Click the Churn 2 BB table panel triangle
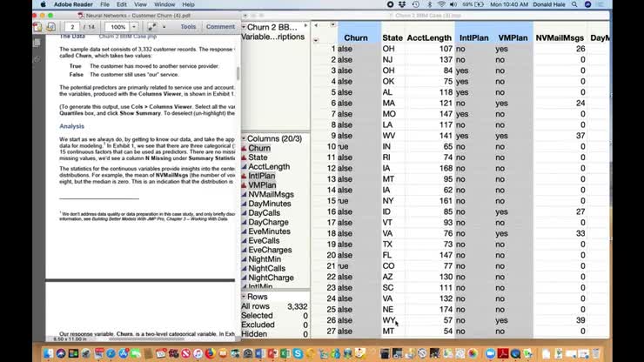Viewport: 644px width, 362px height. [244, 27]
